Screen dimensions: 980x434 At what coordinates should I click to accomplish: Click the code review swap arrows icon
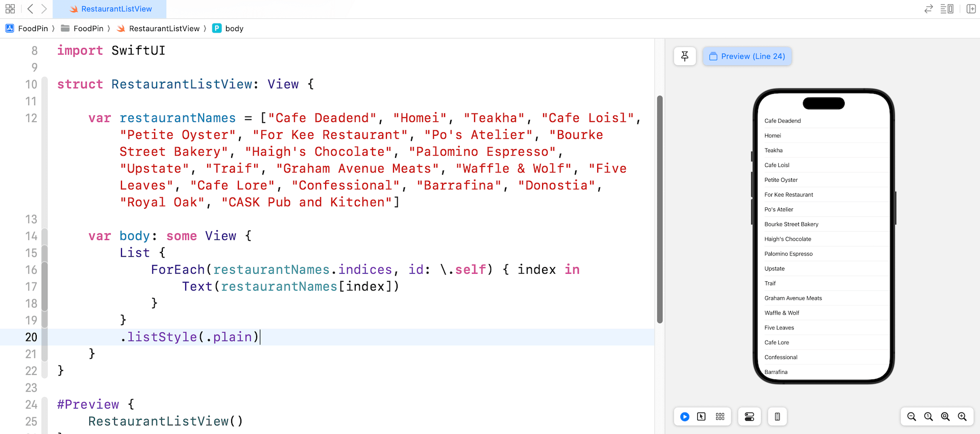click(x=928, y=9)
